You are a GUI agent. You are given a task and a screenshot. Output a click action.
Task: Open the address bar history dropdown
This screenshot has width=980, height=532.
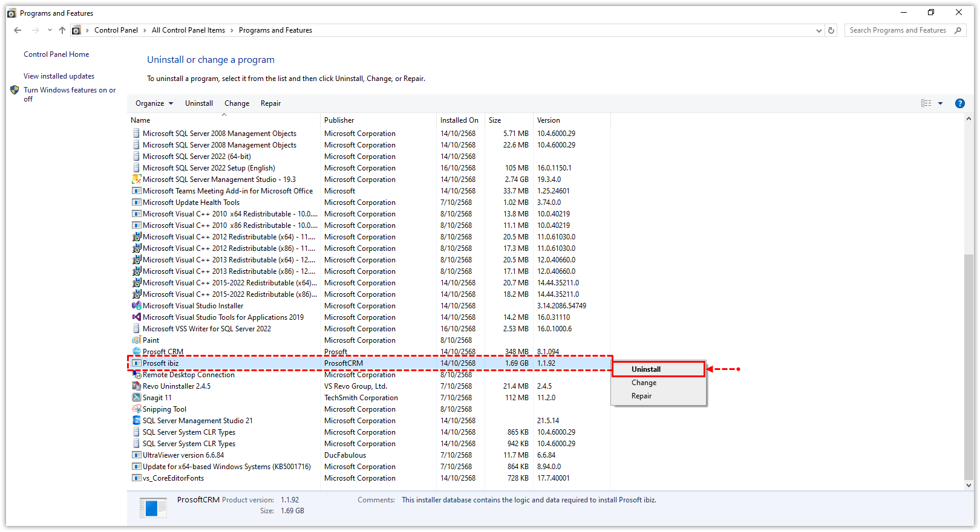818,30
